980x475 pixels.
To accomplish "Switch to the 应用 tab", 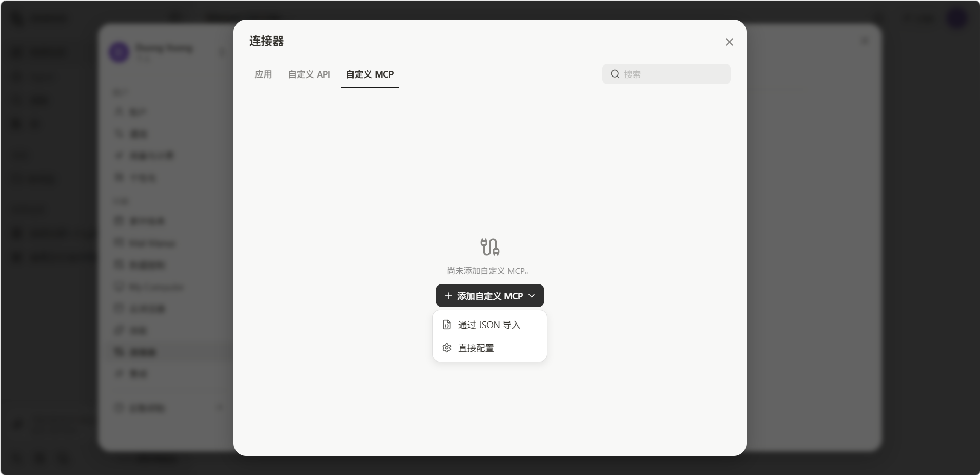I will (x=263, y=74).
